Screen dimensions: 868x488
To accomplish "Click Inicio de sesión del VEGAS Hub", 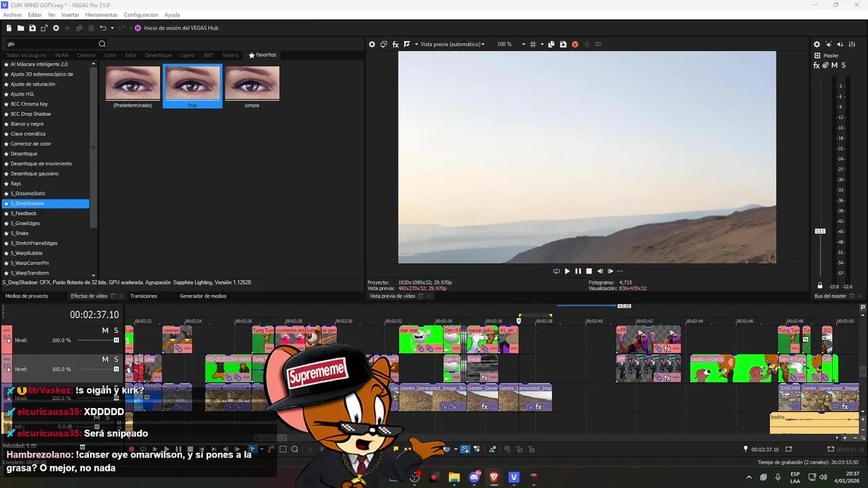I will click(181, 28).
